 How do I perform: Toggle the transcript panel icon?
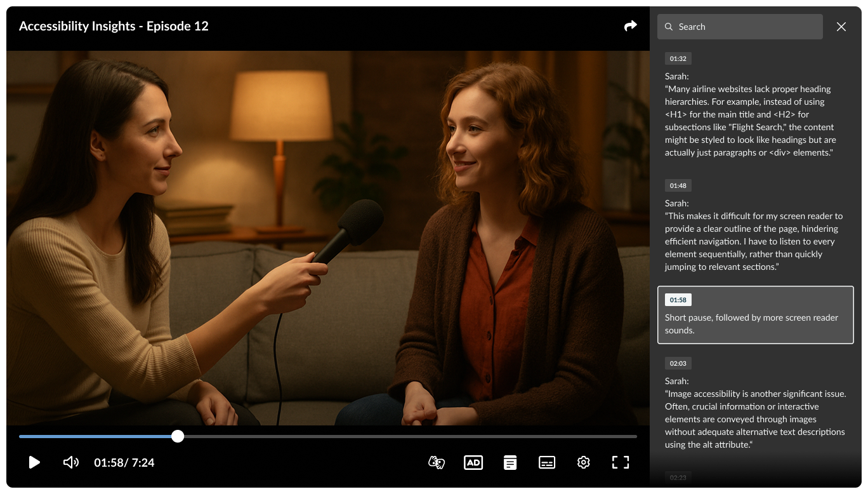pyautogui.click(x=510, y=462)
